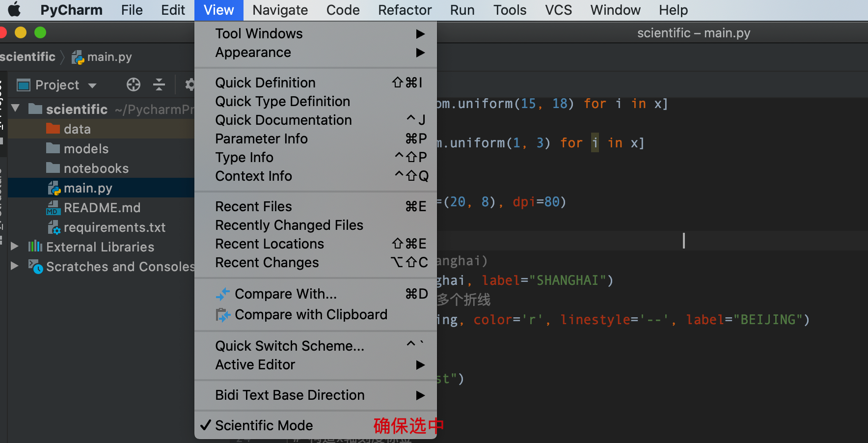This screenshot has height=443, width=868.
Task: Open the Window menu
Action: click(x=615, y=10)
